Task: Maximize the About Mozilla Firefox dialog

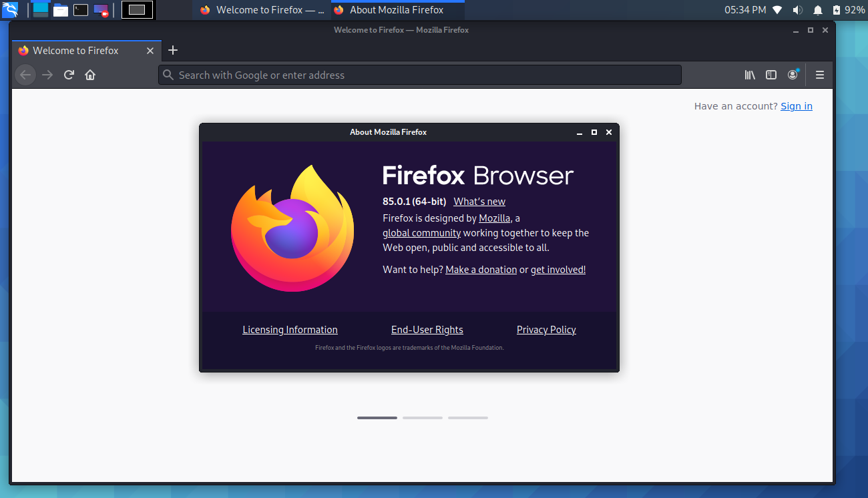Action: pos(594,132)
